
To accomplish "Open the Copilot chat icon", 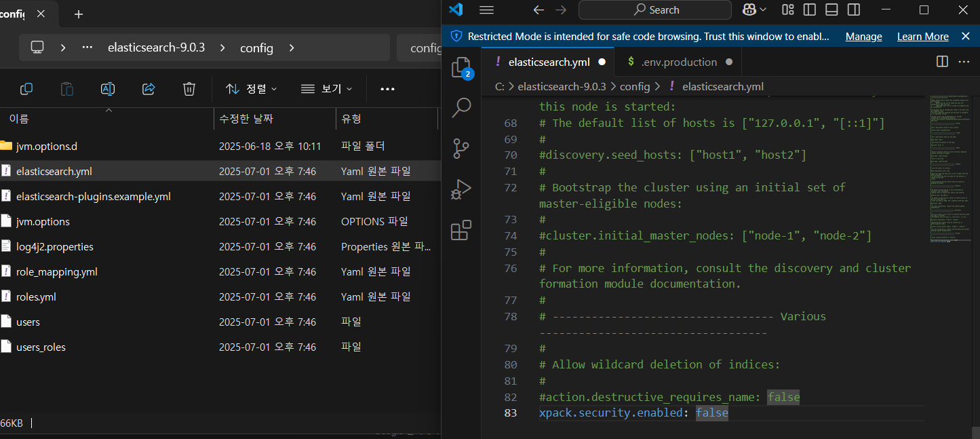I will [x=749, y=9].
